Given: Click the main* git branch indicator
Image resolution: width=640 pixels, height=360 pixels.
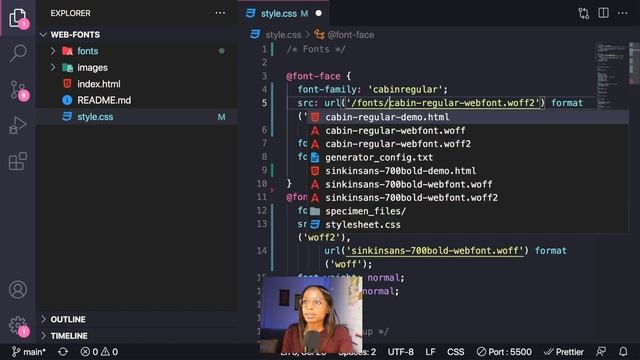Looking at the screenshot, I should [29, 351].
